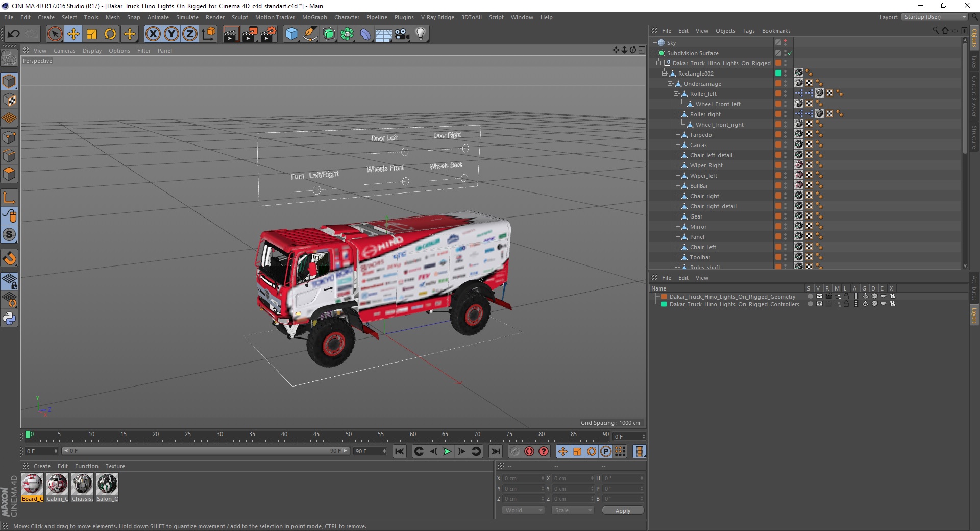
Task: Add a Cube primitive object
Action: pos(291,34)
